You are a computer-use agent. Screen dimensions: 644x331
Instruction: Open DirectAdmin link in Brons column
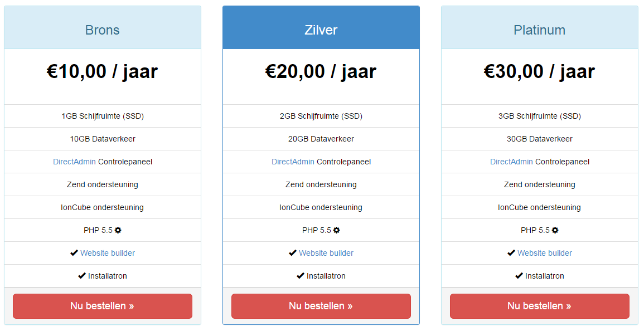[x=74, y=162]
